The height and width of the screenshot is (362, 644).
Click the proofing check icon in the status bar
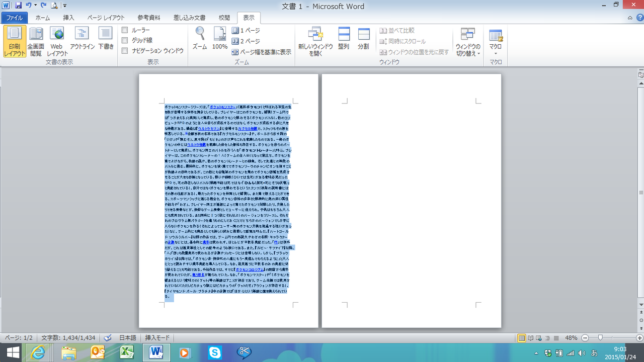click(107, 338)
